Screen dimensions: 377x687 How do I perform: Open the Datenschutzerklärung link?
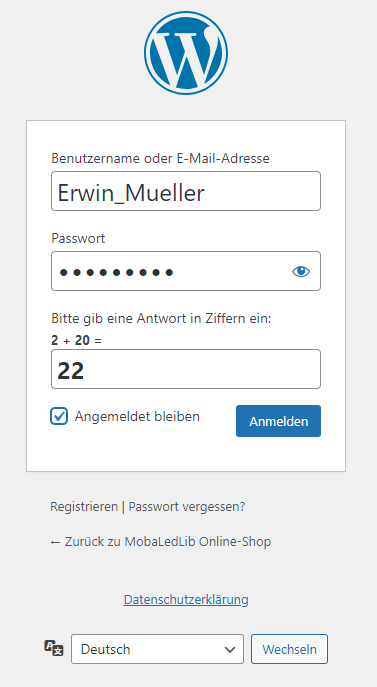point(186,599)
